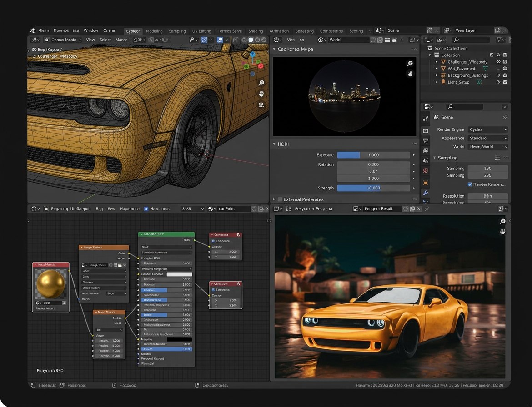
Task: Click the close X in render result header
Action: tap(419, 209)
